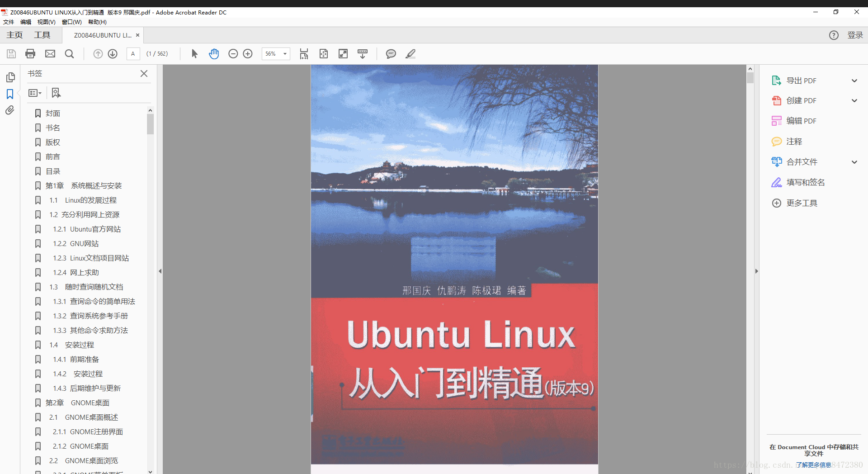Go to next page arrow
This screenshot has height=474, width=868.
coord(113,54)
